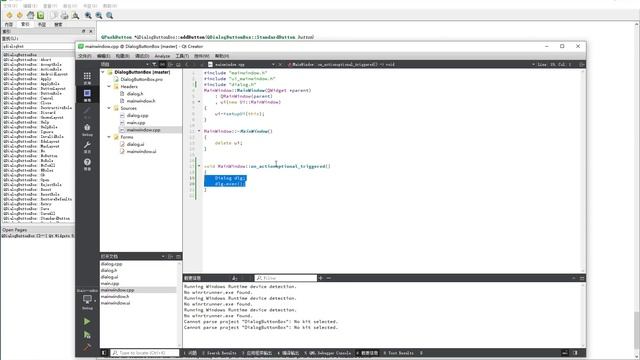
Task: Select mainwindow.ui in Open Documents list
Action: 116,303
